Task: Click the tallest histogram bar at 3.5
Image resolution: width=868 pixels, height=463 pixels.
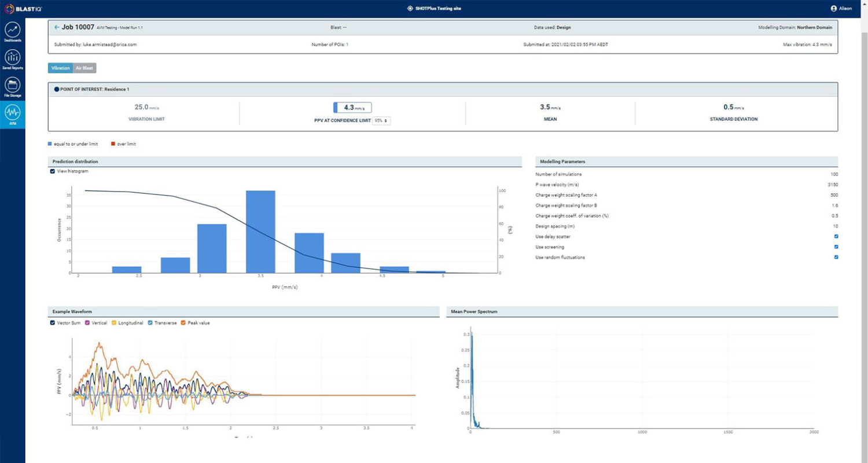Action: coord(260,231)
